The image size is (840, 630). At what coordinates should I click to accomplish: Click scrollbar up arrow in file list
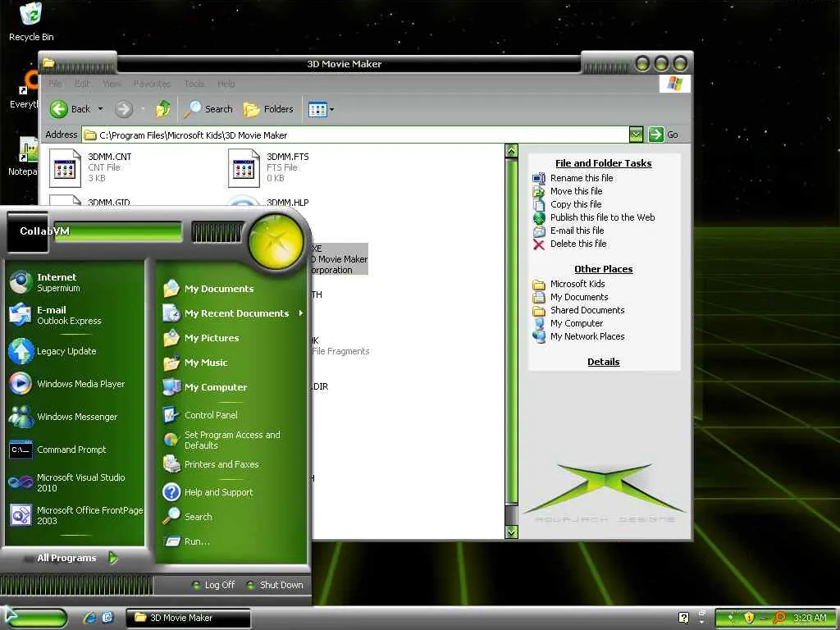[x=512, y=151]
